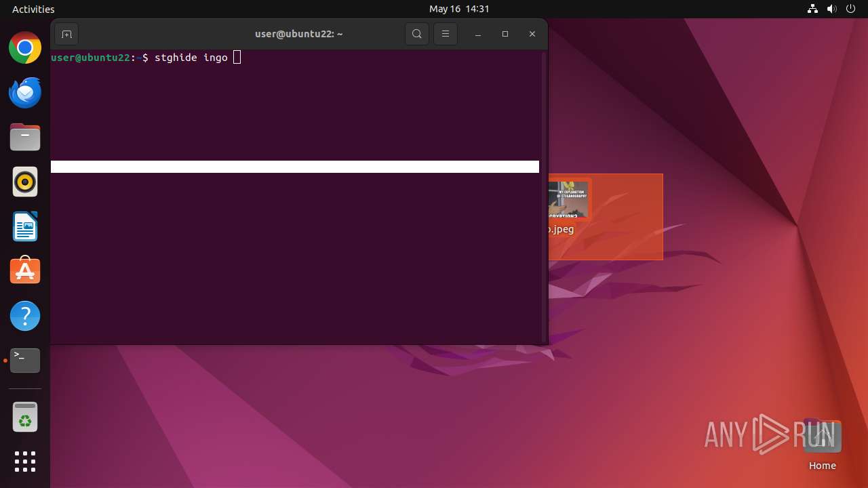The image size is (868, 488).
Task: Launch Rhythmbox music player
Action: tap(25, 182)
